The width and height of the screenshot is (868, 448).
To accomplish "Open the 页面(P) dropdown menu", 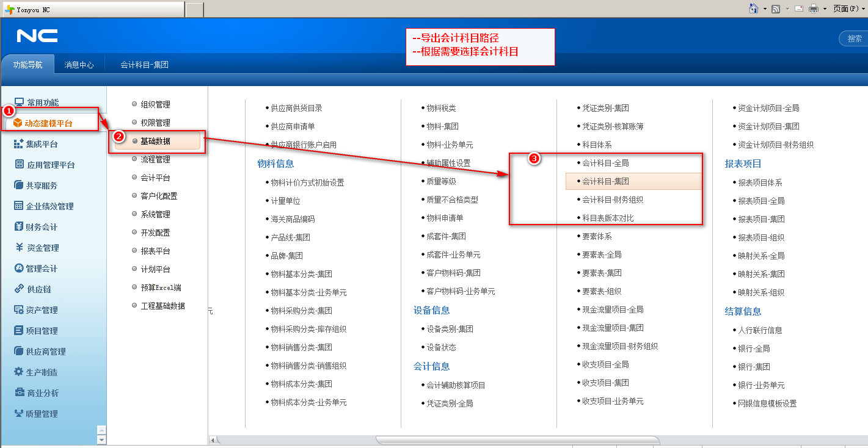I will pyautogui.click(x=850, y=9).
